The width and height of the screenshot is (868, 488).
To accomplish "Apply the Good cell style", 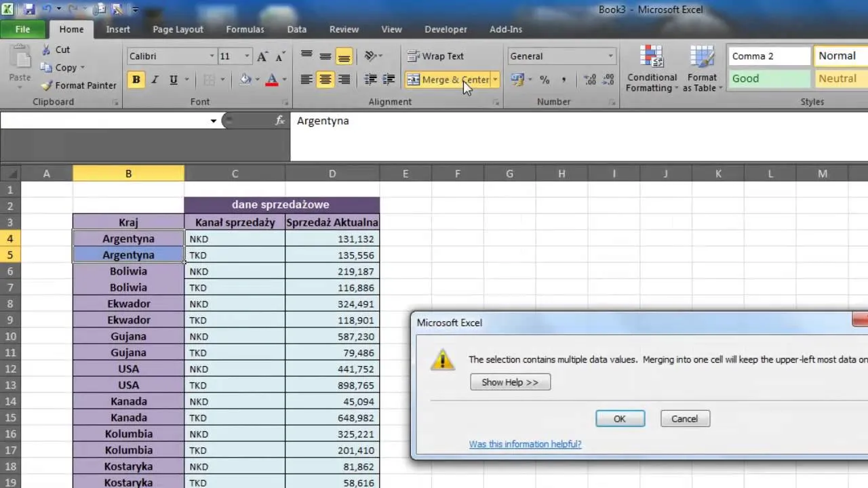I will pos(769,79).
